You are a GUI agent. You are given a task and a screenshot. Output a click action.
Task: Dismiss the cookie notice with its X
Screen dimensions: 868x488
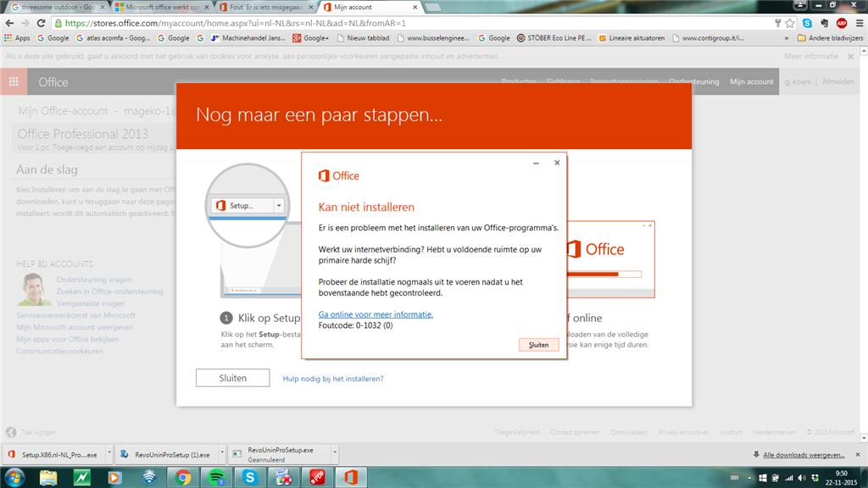[851, 57]
